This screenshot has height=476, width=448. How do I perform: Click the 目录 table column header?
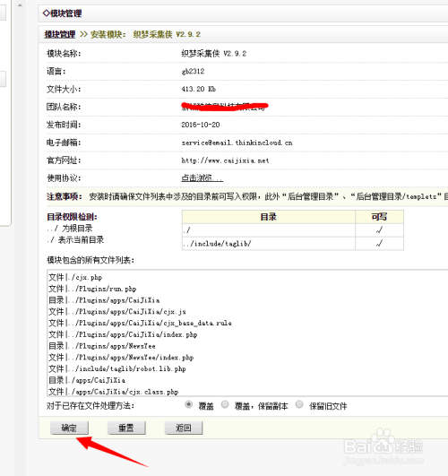(269, 217)
